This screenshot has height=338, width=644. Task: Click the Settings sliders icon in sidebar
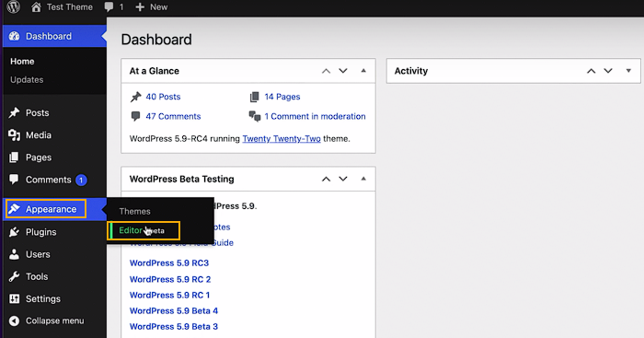(15, 298)
